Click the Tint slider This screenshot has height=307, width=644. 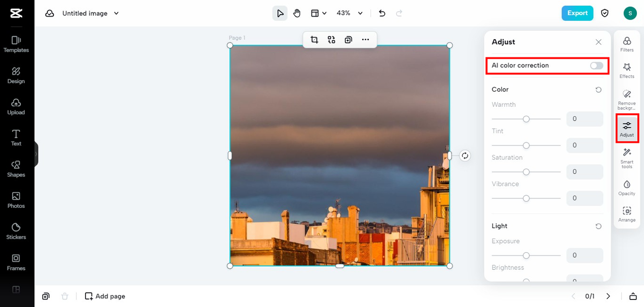tap(526, 145)
